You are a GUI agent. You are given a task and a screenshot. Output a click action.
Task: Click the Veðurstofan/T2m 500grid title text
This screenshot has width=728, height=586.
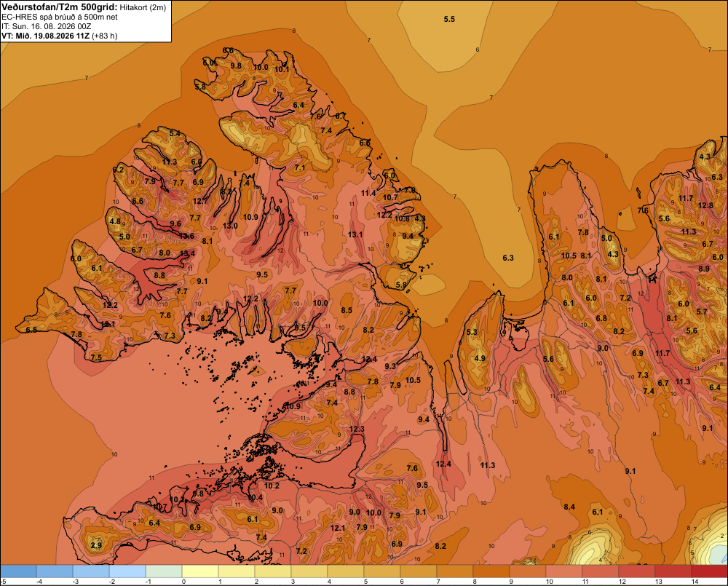tap(60, 7)
